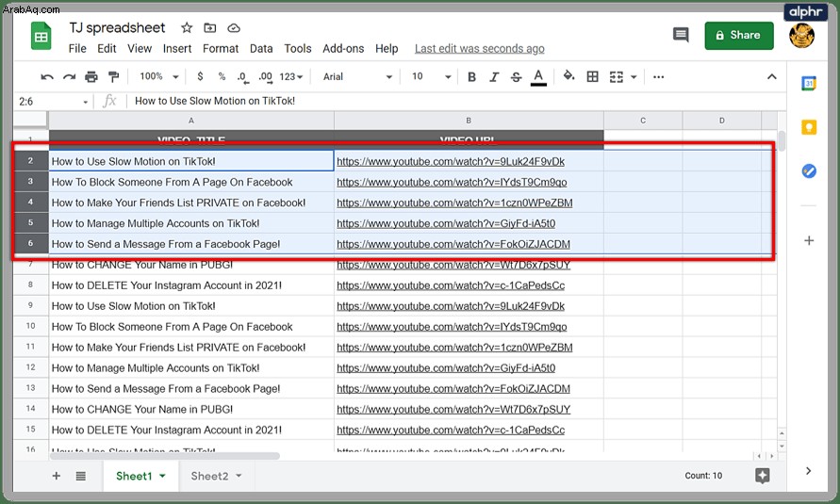Open the YouTube link in row 14
Viewport: 840px width, 504px height.
tap(453, 410)
